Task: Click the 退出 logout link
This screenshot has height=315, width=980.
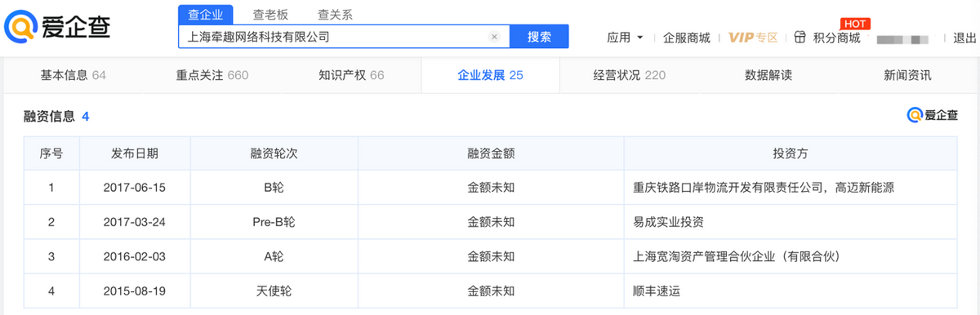Action: pyautogui.click(x=964, y=38)
